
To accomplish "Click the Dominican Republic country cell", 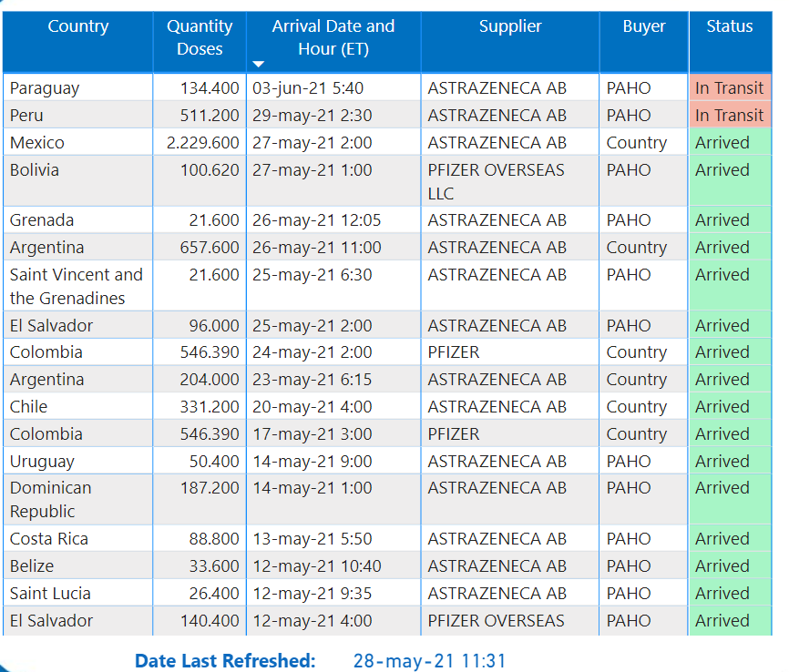I will [x=51, y=499].
